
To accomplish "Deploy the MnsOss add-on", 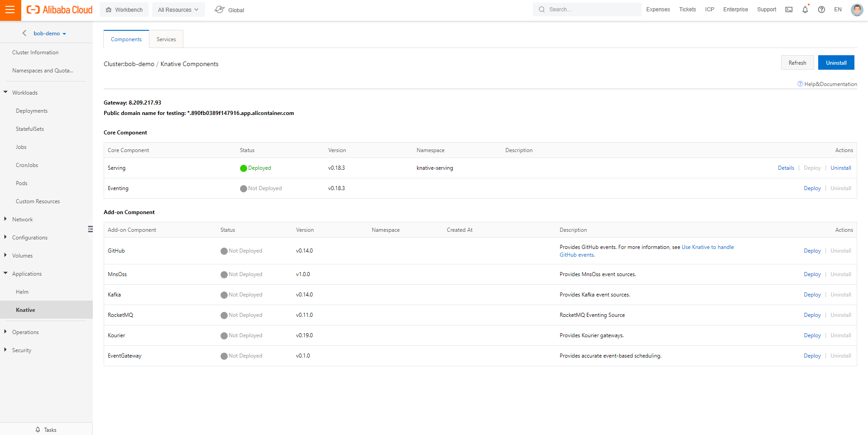I will click(x=812, y=274).
